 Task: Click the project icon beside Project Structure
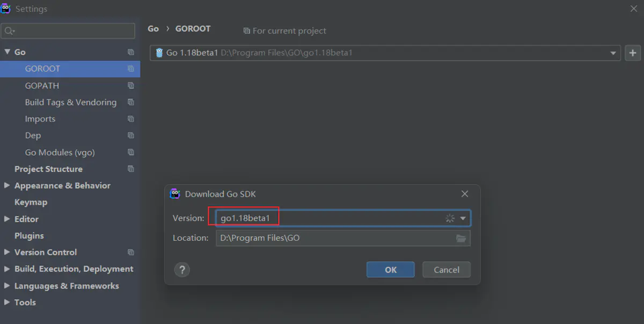pos(130,169)
